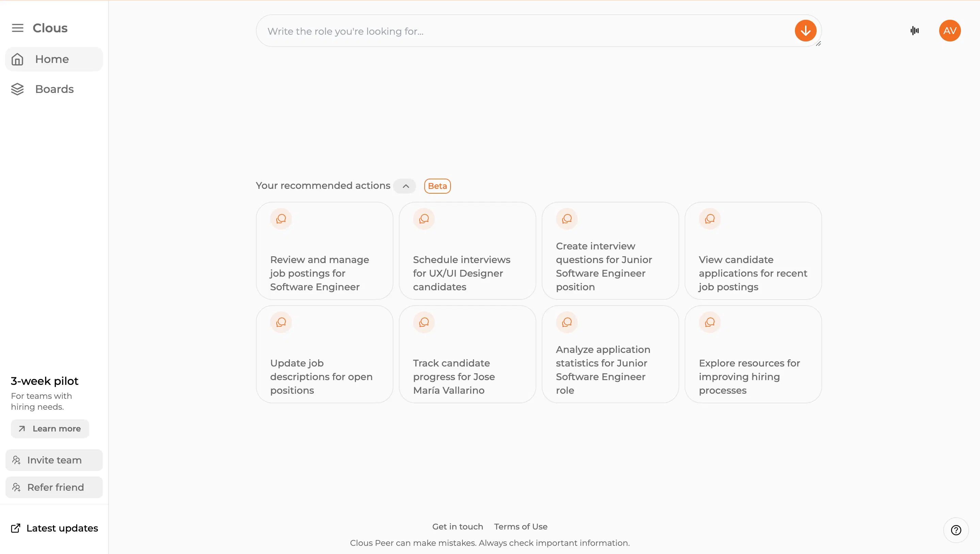The width and height of the screenshot is (980, 554).
Task: Open the voice waveform icon
Action: 915,31
